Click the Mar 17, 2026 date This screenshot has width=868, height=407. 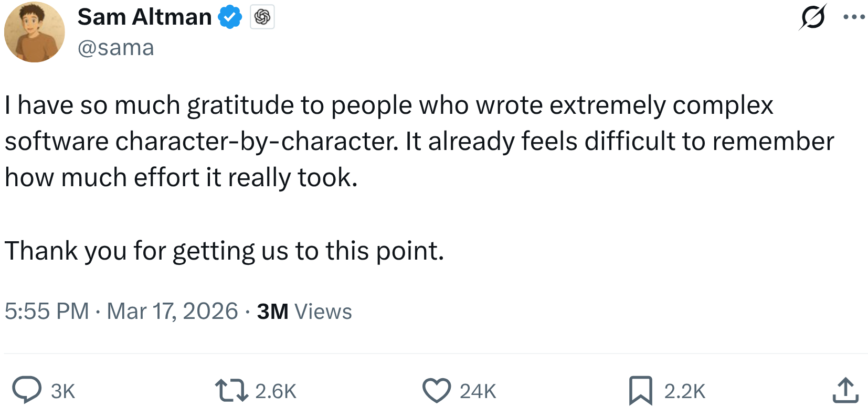(172, 311)
